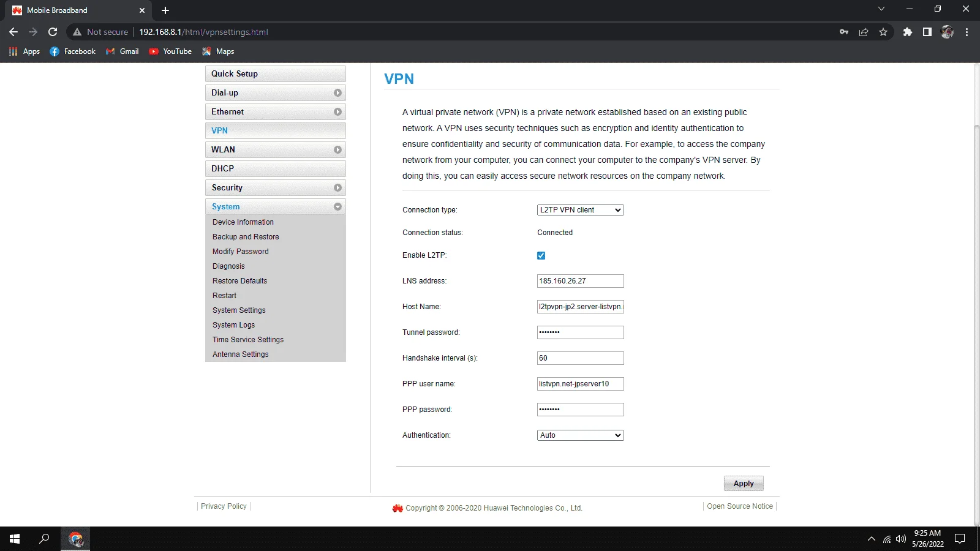Click the LNS address field
980x551 pixels.
[580, 281]
